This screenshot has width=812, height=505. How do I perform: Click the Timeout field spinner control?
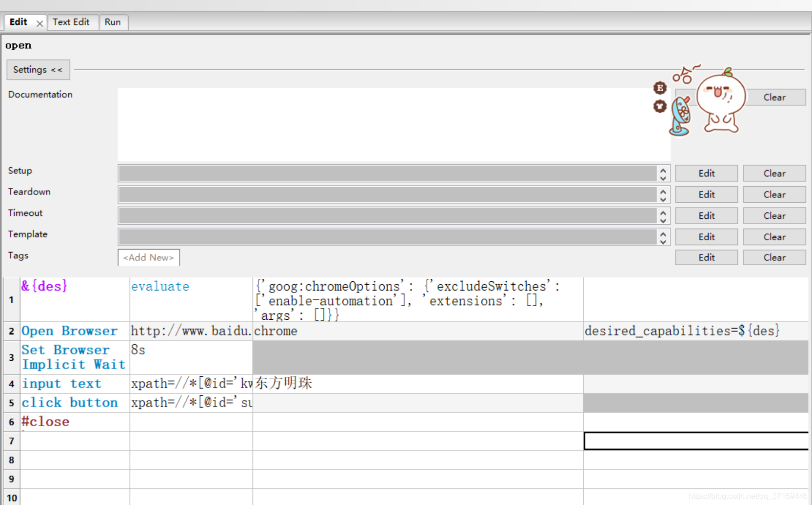coord(663,215)
